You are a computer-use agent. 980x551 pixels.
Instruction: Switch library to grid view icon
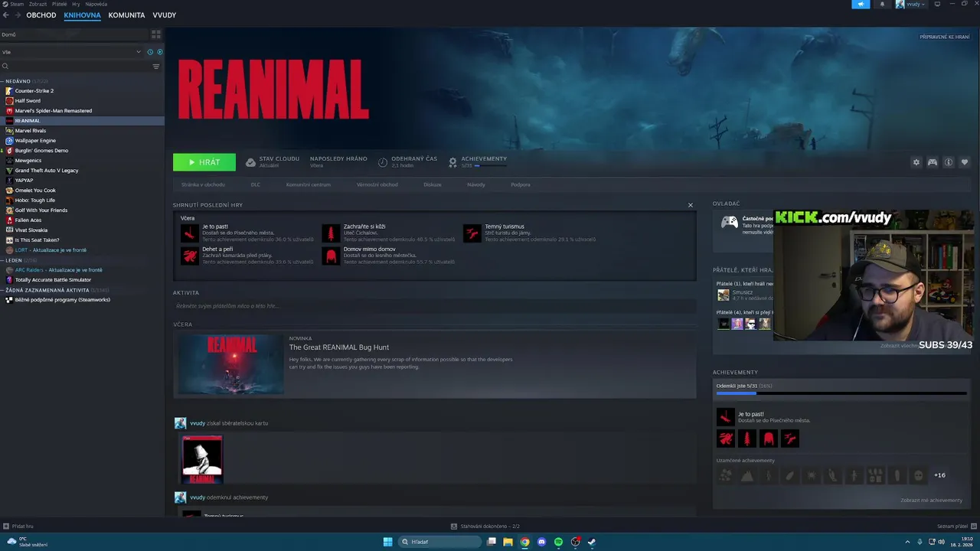tap(156, 34)
